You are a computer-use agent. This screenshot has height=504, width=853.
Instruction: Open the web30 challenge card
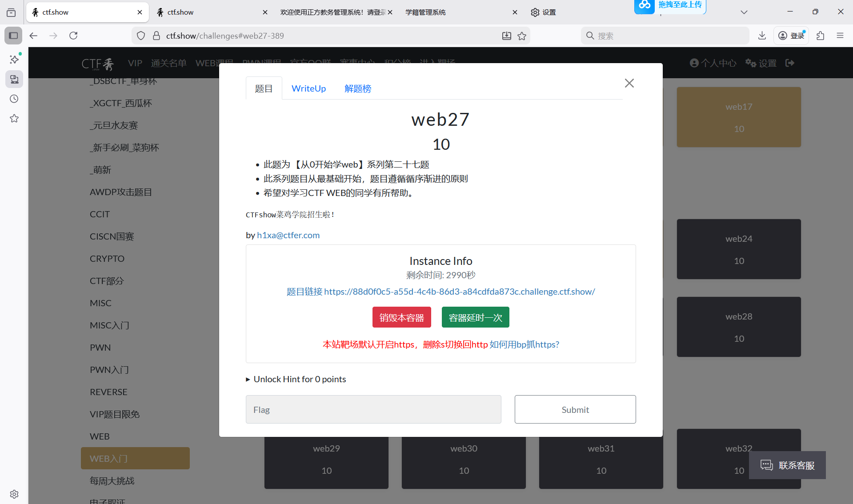464,462
